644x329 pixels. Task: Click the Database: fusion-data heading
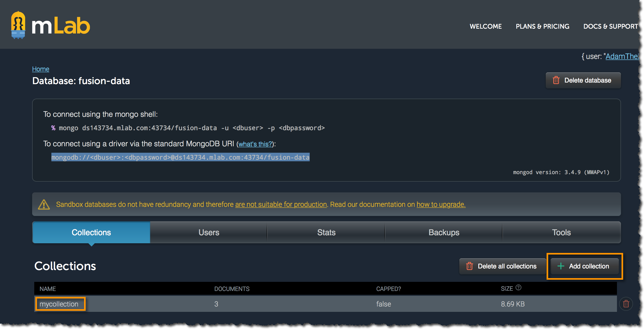(x=81, y=81)
